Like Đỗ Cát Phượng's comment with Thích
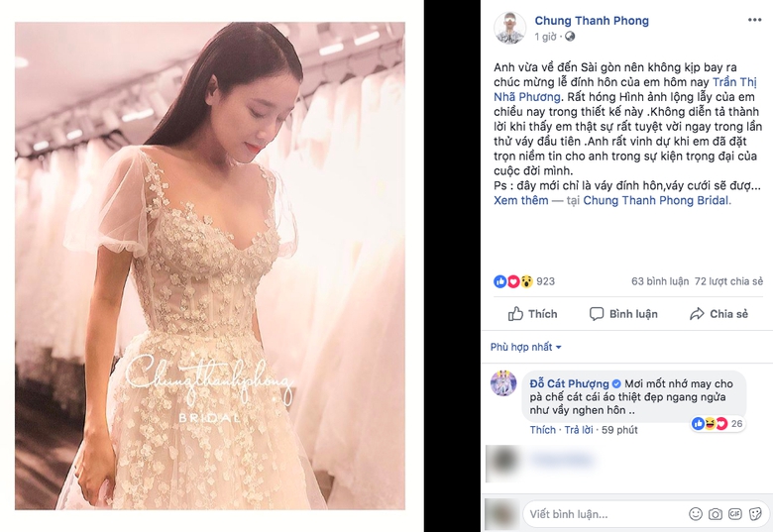 coord(543,430)
